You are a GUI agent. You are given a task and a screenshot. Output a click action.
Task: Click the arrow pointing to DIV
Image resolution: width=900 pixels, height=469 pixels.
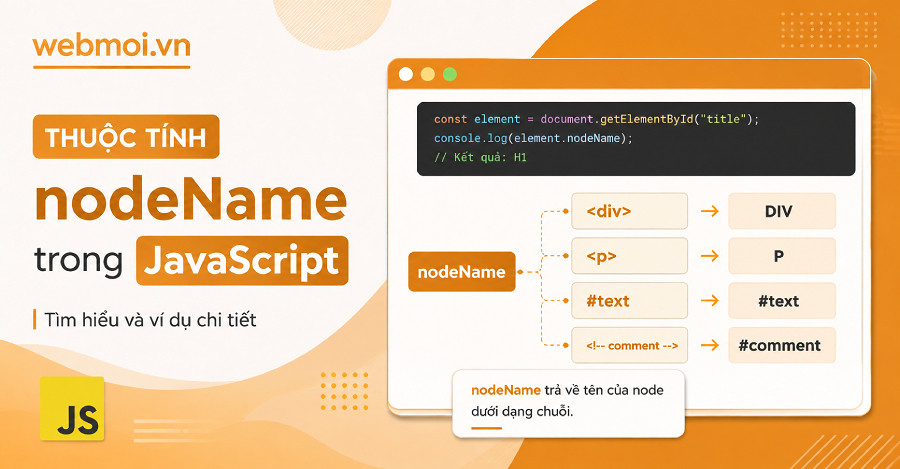pyautogui.click(x=710, y=211)
